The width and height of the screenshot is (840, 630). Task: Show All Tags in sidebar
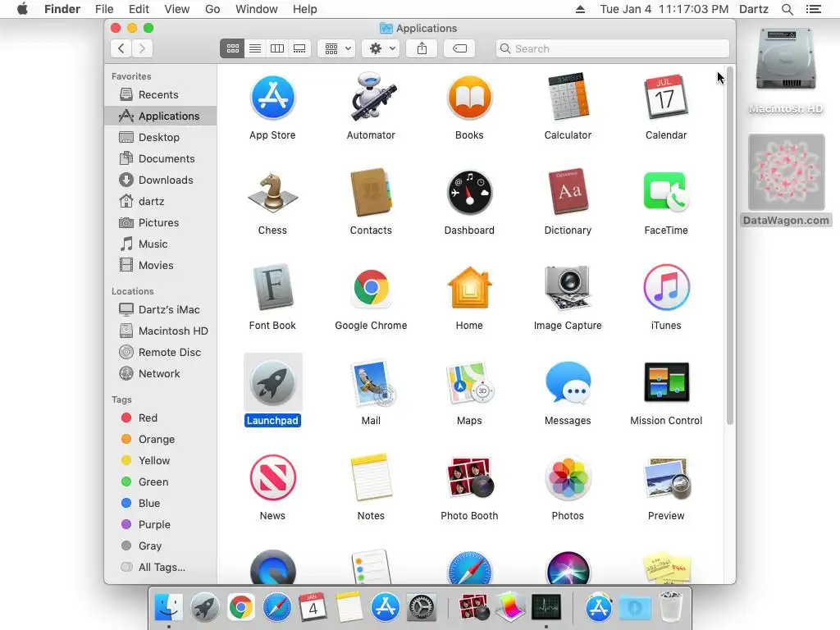coord(161,568)
